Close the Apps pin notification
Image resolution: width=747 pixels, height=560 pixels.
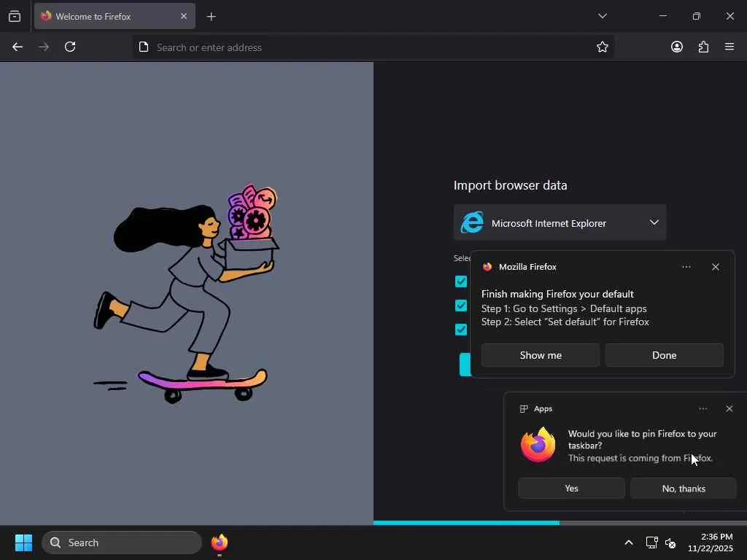click(729, 408)
